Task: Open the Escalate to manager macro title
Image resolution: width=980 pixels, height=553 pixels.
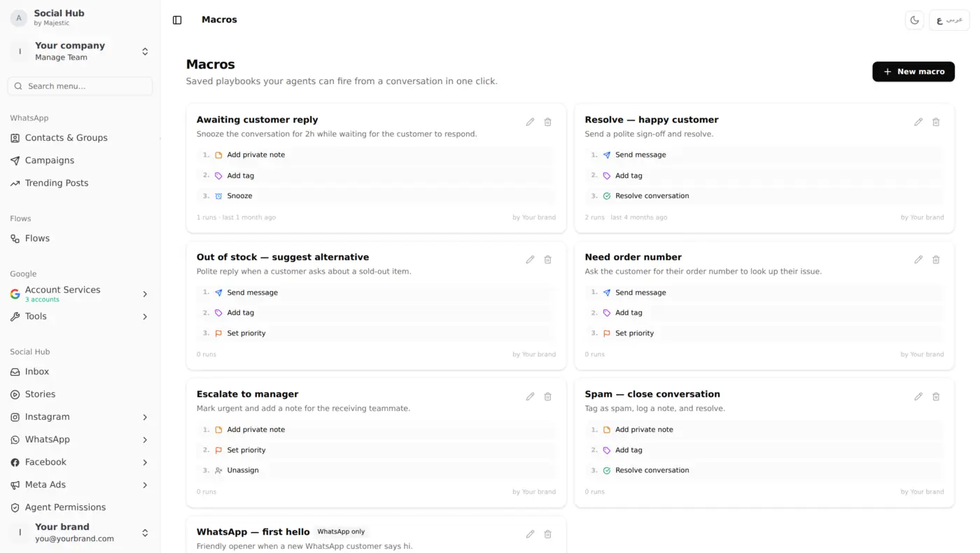Action: 247,394
